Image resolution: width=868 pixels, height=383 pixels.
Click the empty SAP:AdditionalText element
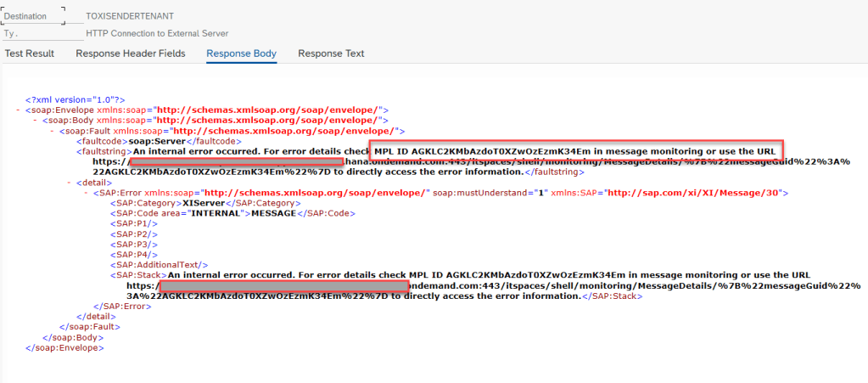(159, 265)
